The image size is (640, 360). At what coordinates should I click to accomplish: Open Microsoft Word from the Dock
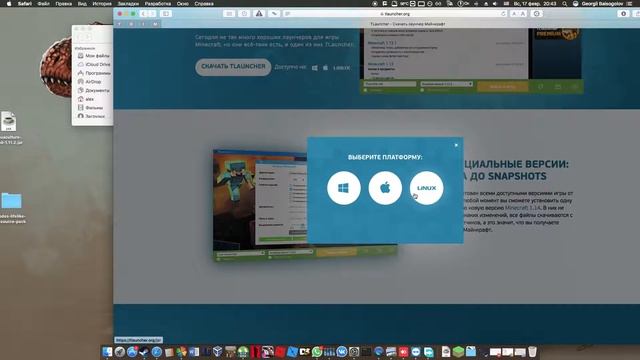click(x=194, y=352)
